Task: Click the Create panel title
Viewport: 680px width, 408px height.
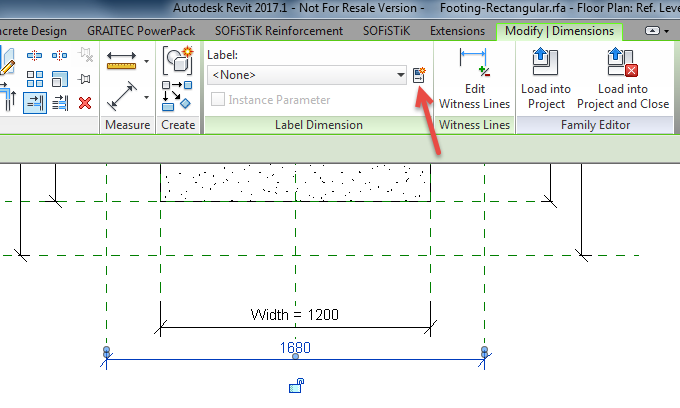Action: [178, 125]
